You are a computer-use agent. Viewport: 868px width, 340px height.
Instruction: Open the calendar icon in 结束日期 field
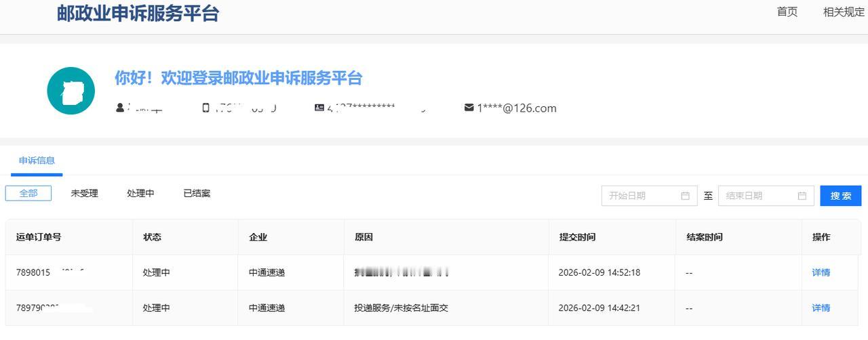[x=802, y=196]
